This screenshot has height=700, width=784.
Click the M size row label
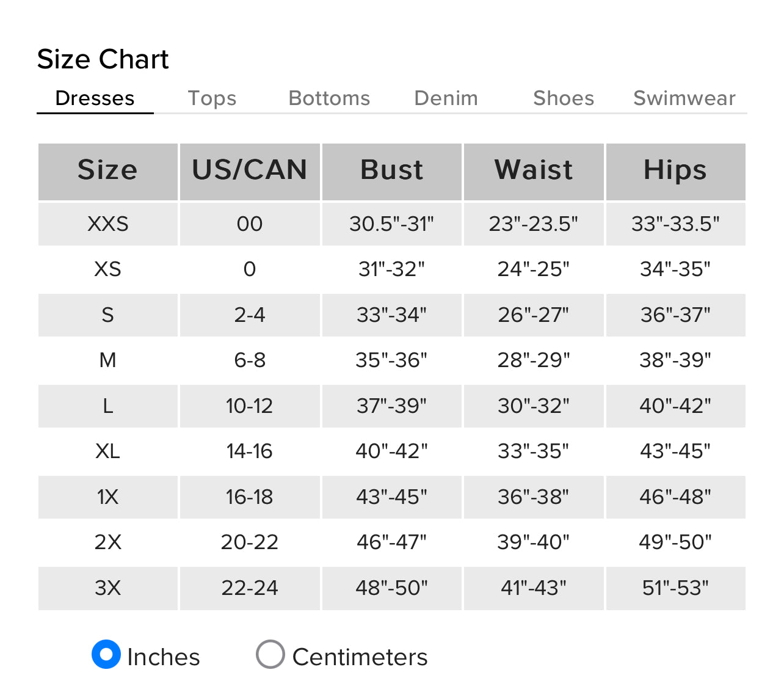pyautogui.click(x=107, y=360)
